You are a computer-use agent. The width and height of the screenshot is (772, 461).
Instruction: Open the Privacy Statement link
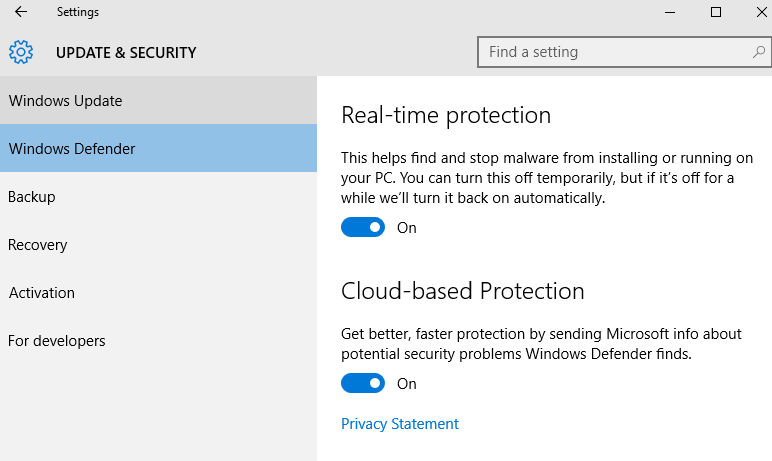(x=400, y=424)
